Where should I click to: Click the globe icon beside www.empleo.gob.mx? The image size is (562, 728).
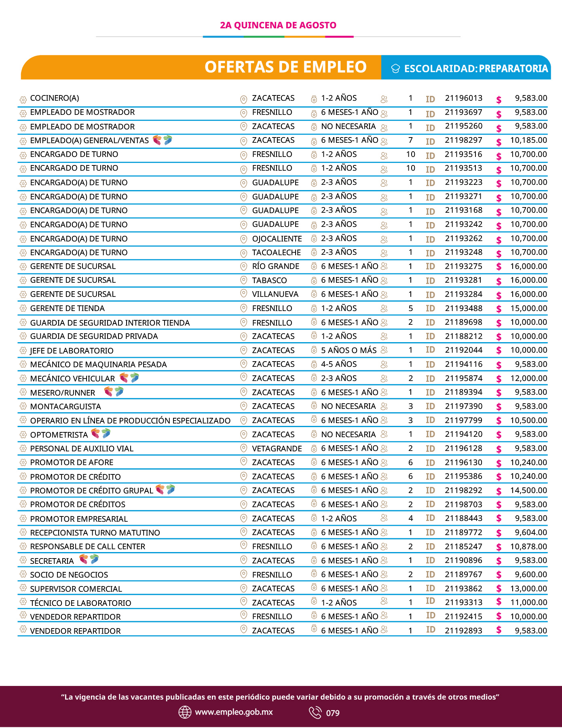(185, 712)
